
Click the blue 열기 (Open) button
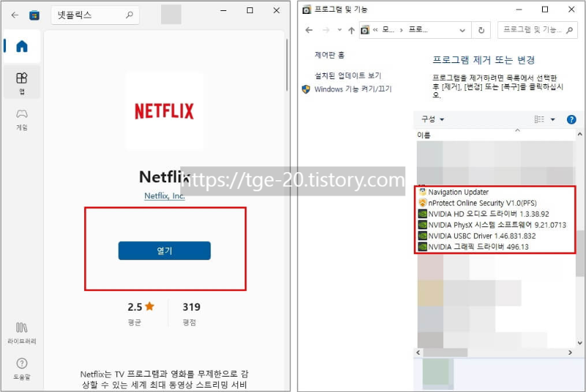[164, 251]
